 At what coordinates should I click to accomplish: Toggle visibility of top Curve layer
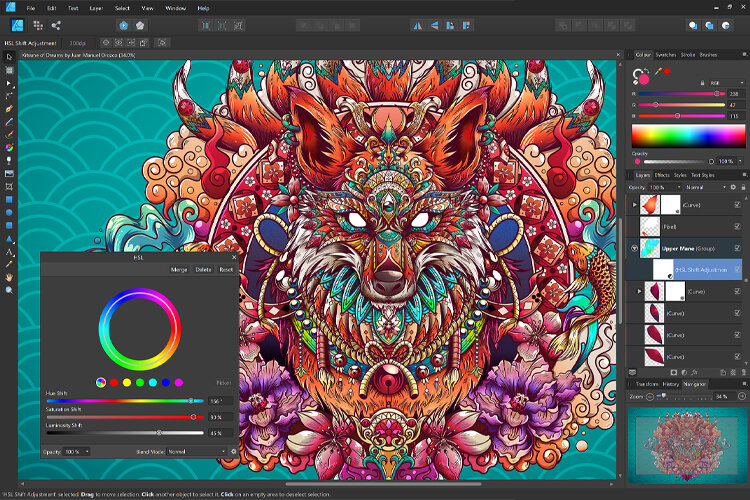click(x=738, y=205)
